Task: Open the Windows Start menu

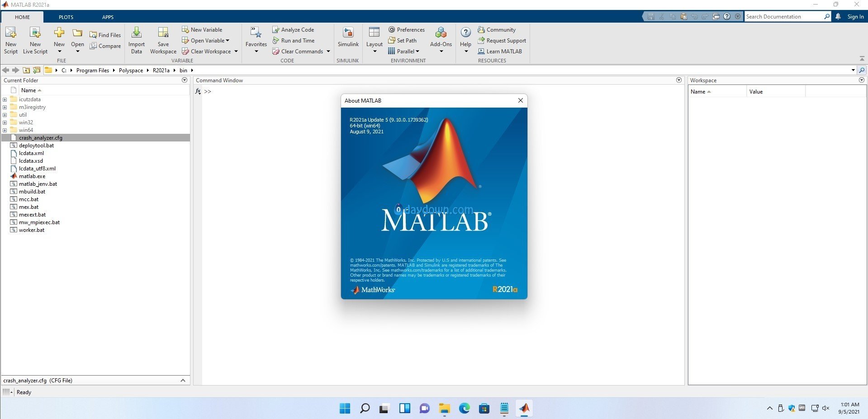Action: click(x=345, y=409)
